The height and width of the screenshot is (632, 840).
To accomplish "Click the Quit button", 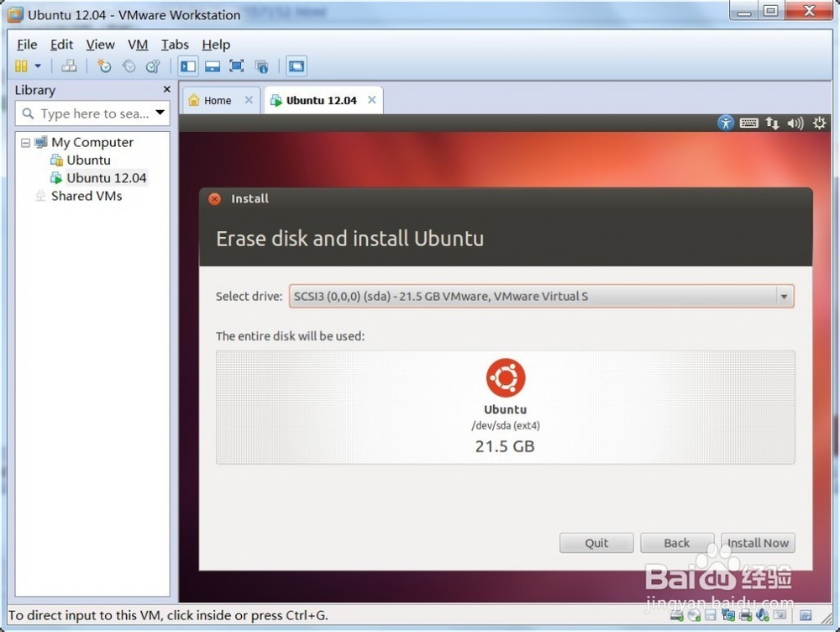I will point(596,543).
